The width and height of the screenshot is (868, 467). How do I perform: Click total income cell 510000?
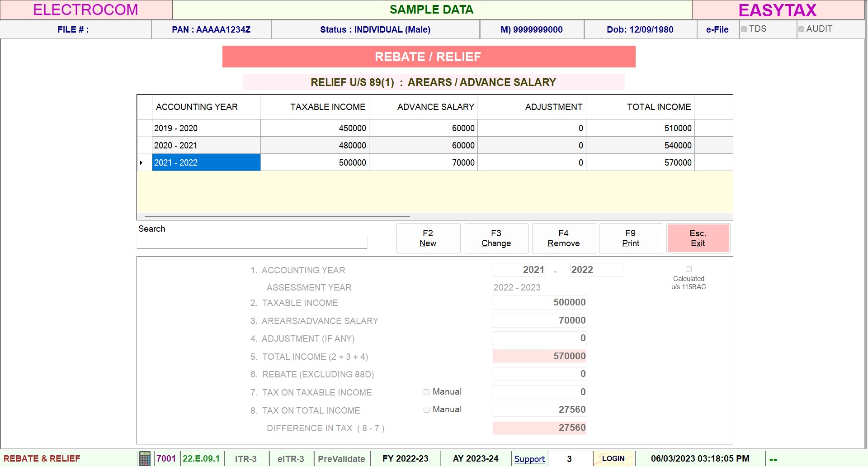[640, 128]
